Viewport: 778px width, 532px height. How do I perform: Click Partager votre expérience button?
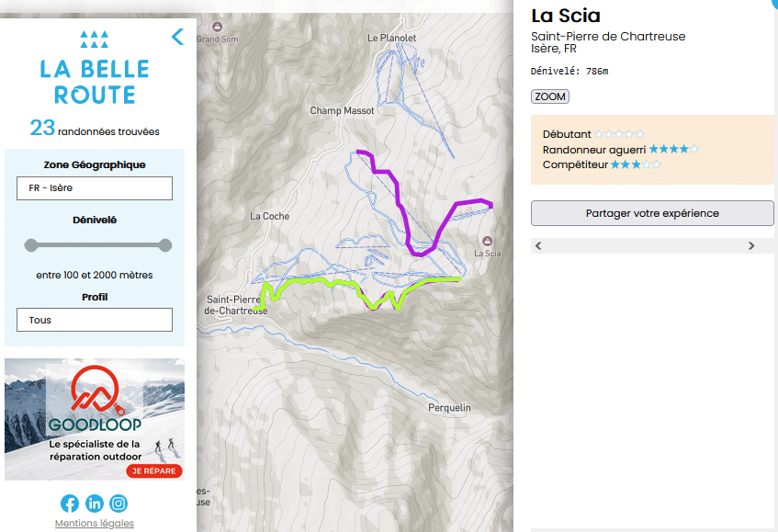[x=652, y=213]
